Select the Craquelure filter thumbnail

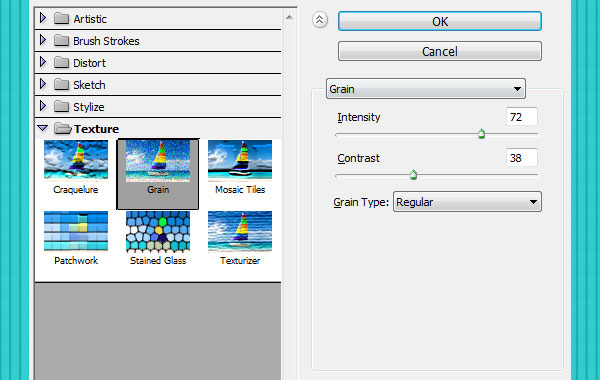pos(76,160)
